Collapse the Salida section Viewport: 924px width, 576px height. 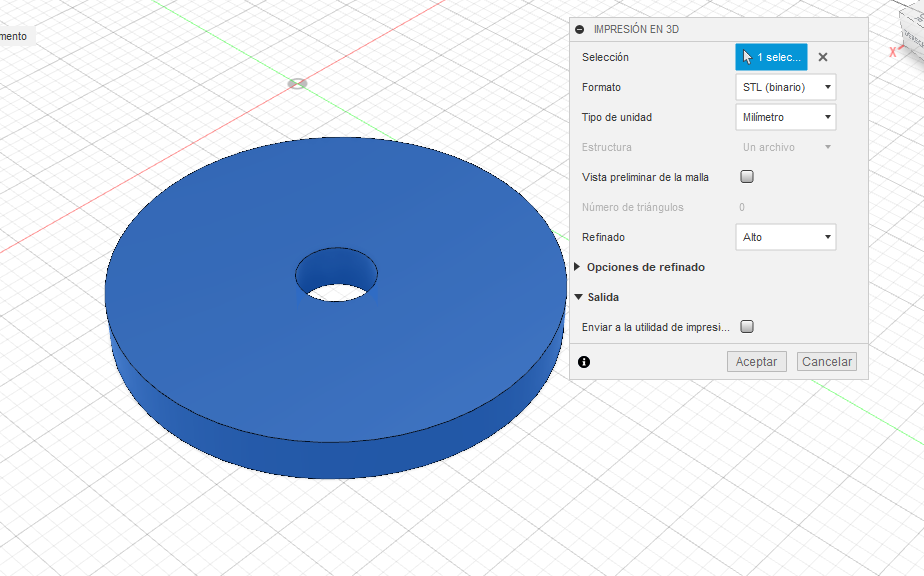579,297
